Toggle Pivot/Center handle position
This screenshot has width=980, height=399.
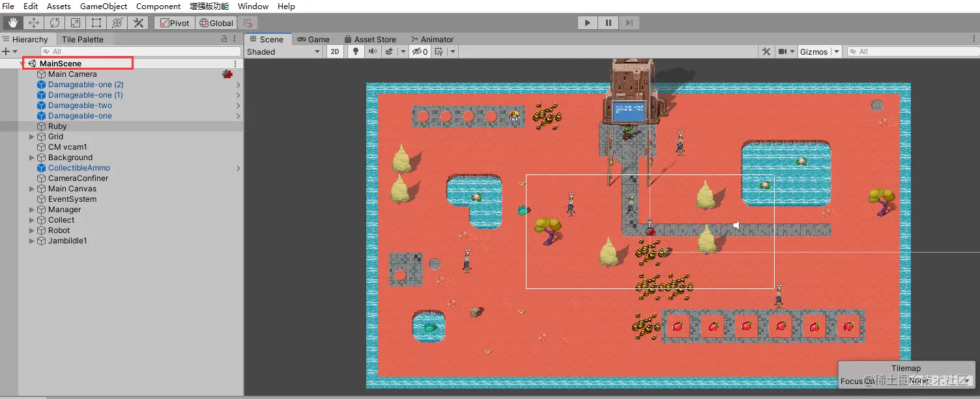(x=175, y=23)
